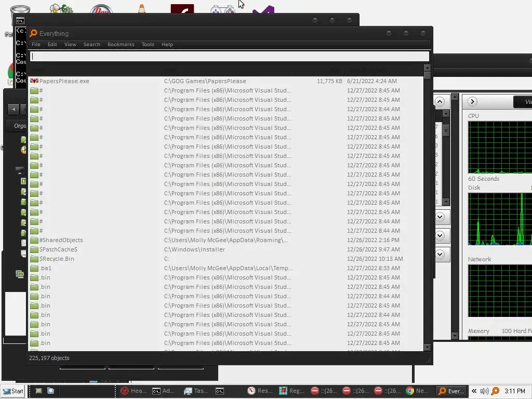Switch to the Chrome Ne... taskbar button
This screenshot has height=399, width=532.
click(418, 391)
